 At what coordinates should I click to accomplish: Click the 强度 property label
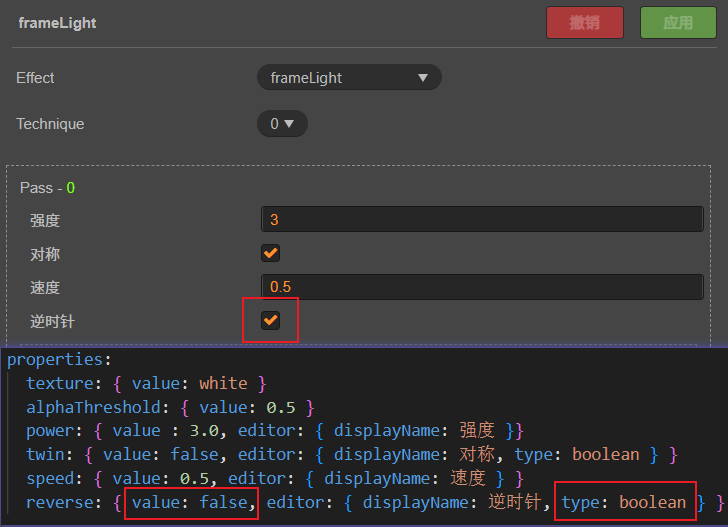pos(45,220)
